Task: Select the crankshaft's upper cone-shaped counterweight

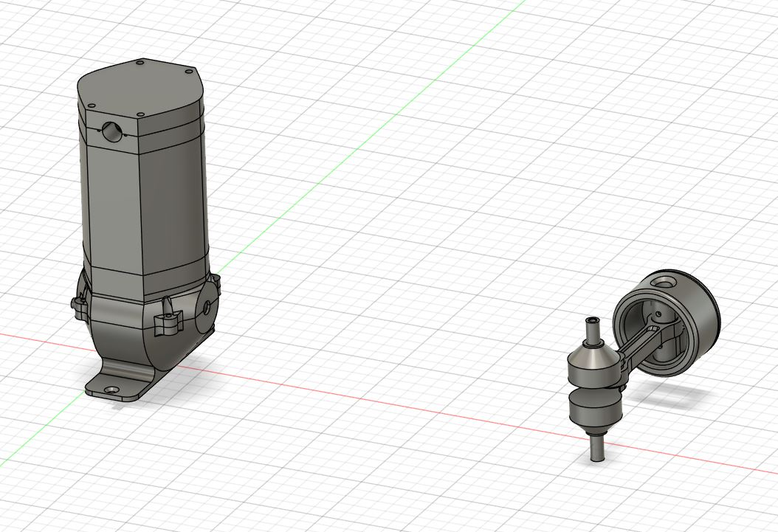Action: point(594,366)
